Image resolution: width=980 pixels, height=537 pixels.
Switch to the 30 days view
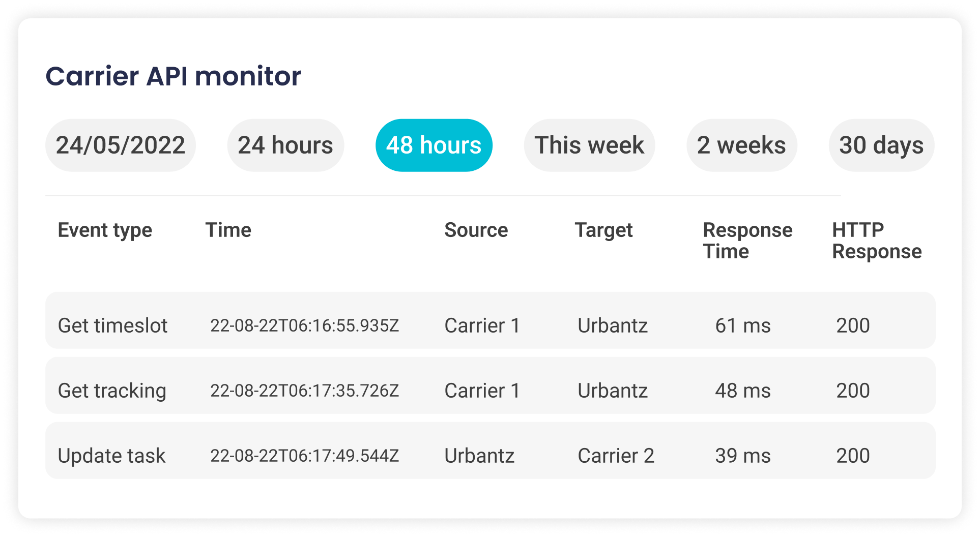pos(881,145)
